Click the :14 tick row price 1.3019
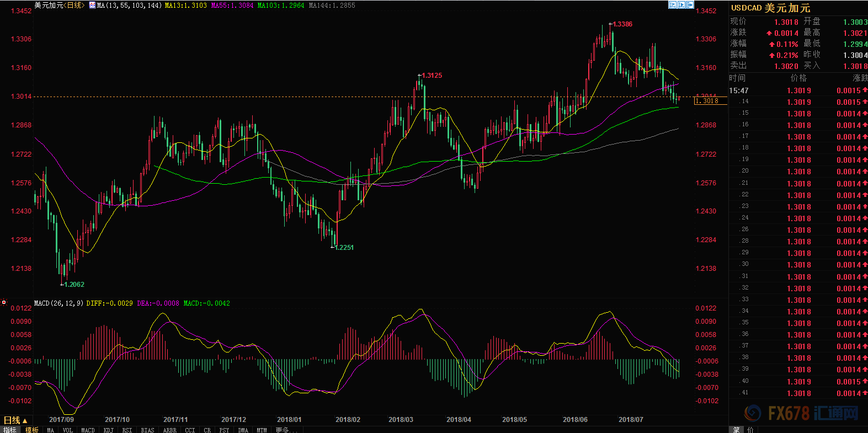868x433 pixels. point(799,102)
